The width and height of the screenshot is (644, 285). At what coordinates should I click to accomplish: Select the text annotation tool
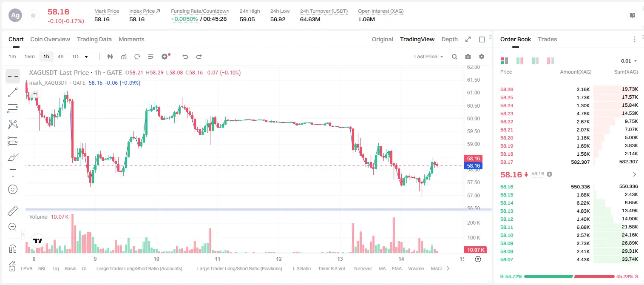coord(13,173)
